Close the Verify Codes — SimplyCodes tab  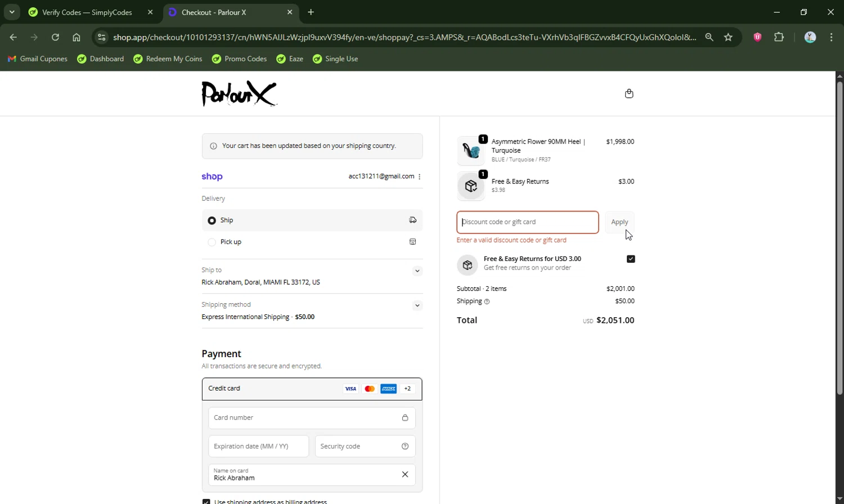[x=150, y=12]
